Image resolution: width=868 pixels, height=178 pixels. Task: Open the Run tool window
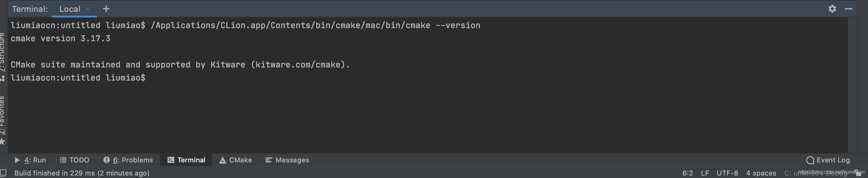point(30,160)
